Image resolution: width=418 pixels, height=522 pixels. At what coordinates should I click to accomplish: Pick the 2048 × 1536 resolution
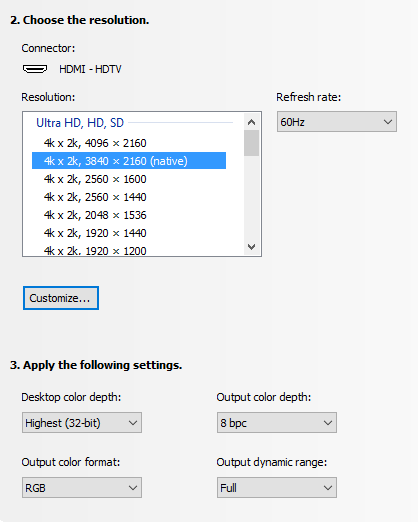coord(129,215)
